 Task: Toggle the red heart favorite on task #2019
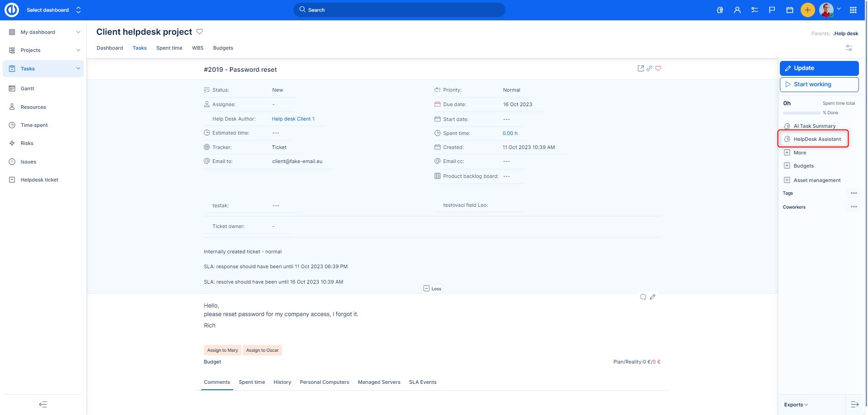pyautogui.click(x=658, y=69)
